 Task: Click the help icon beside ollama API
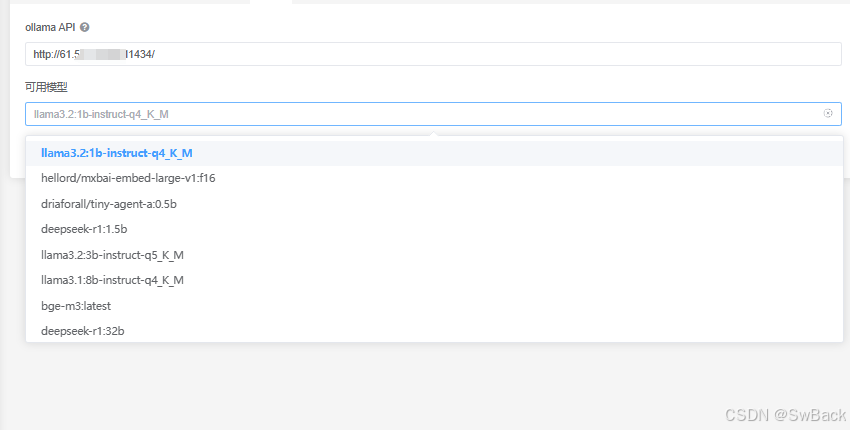(85, 27)
